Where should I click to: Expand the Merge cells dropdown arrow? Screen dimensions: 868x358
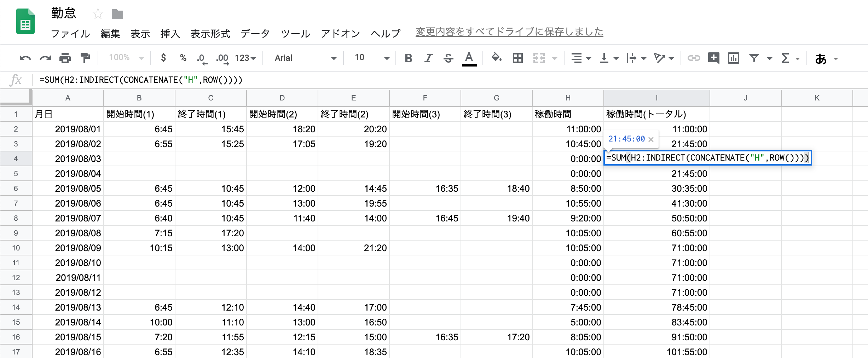[x=555, y=59]
